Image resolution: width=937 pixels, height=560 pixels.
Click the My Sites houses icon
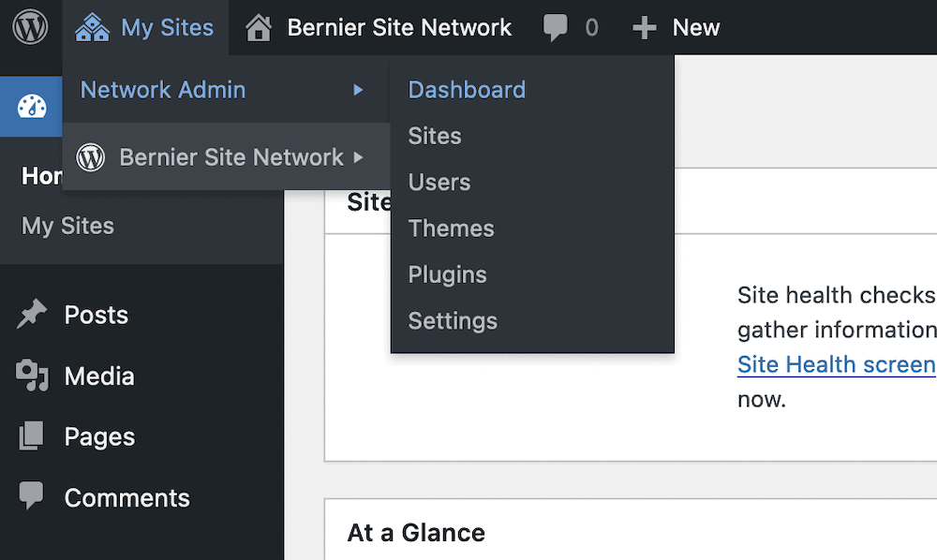click(92, 27)
